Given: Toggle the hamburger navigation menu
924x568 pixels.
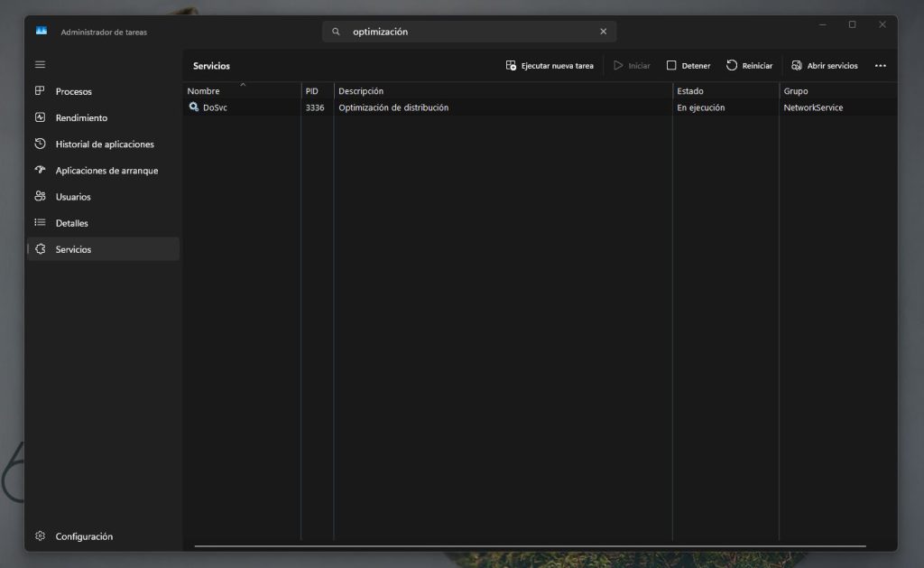Looking at the screenshot, I should pyautogui.click(x=40, y=65).
